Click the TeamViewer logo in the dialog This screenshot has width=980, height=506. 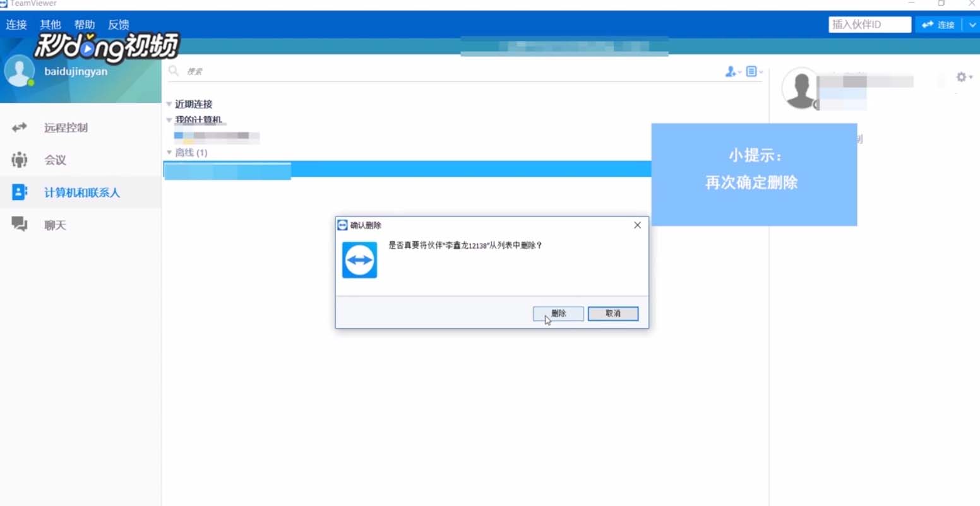click(359, 260)
